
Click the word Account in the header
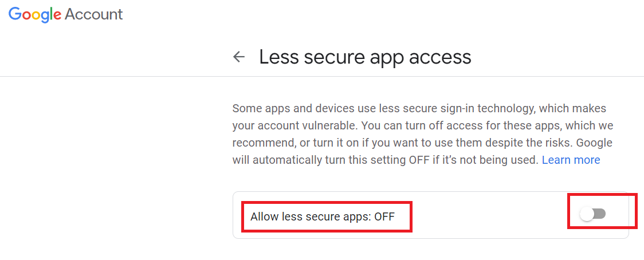(93, 14)
